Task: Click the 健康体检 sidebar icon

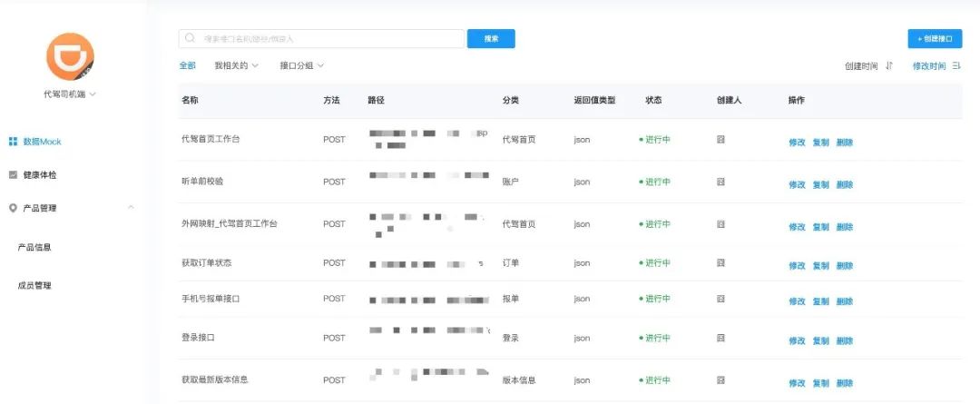Action: [x=13, y=175]
